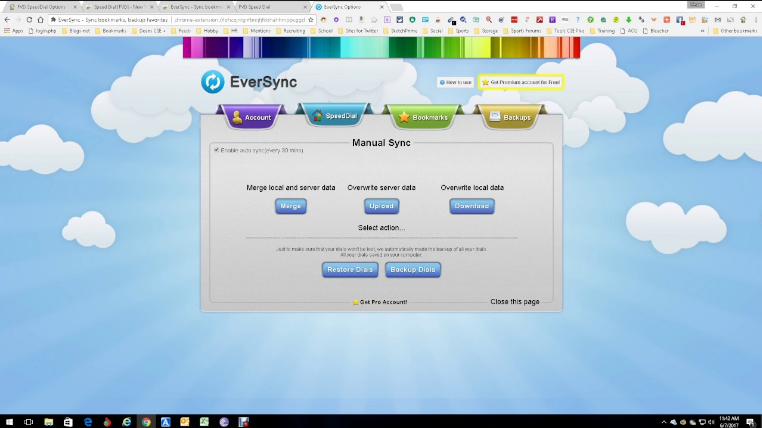Click Close this page link

click(515, 302)
